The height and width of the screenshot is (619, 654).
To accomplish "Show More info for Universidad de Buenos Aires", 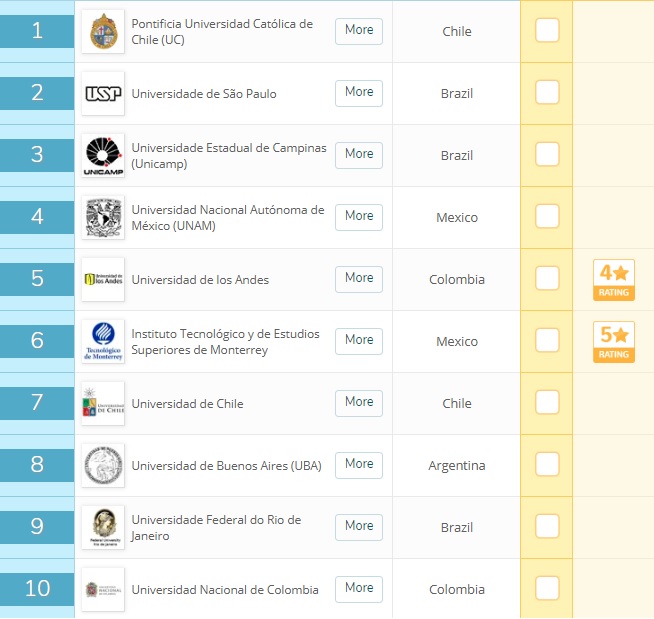I will [x=359, y=464].
